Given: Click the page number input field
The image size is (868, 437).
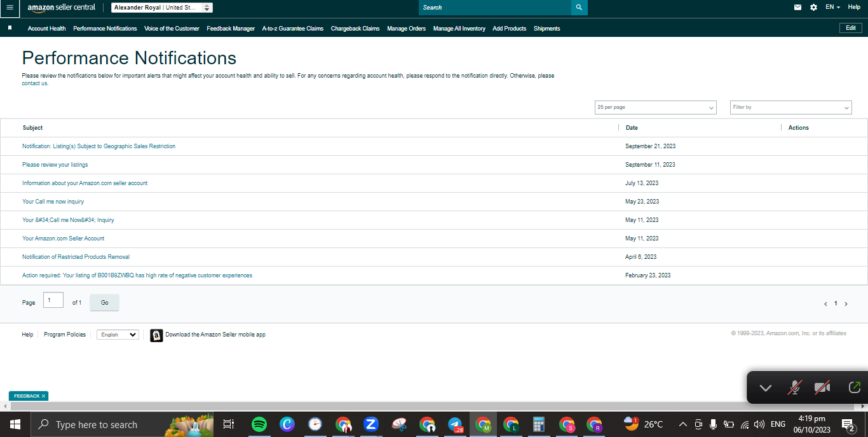Looking at the screenshot, I should coord(53,300).
